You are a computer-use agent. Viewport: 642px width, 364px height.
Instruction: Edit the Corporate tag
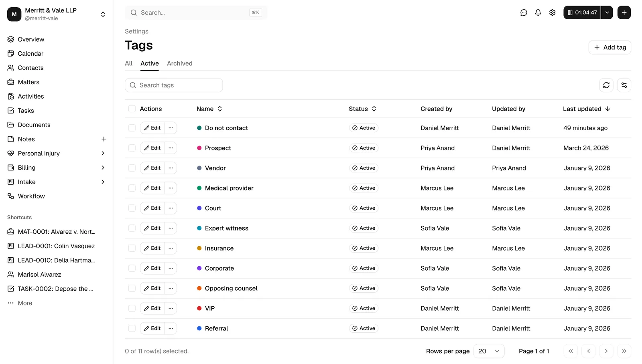pos(152,268)
